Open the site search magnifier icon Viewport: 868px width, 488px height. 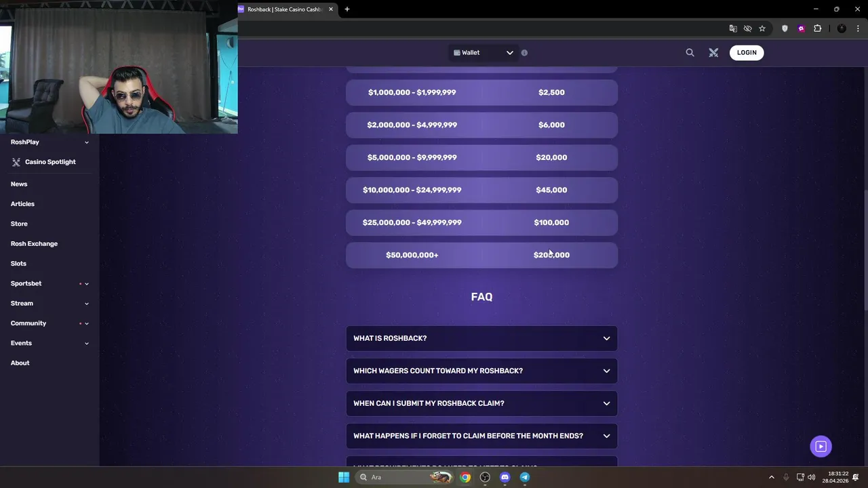coord(690,52)
